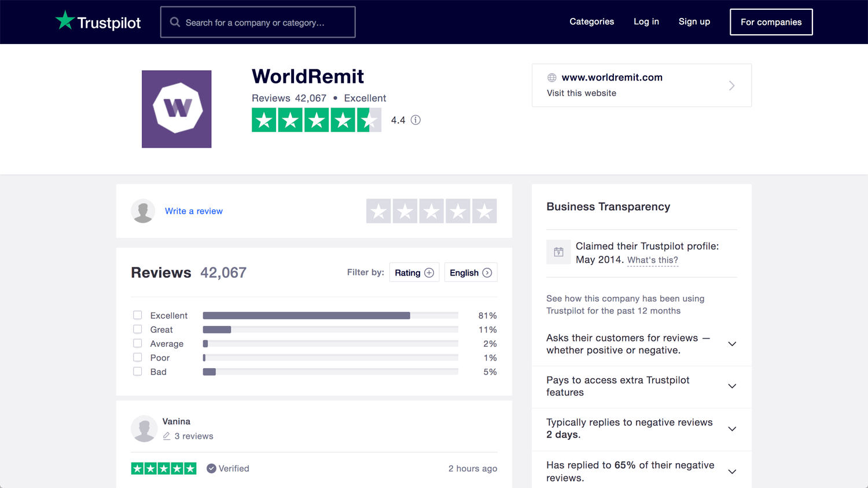This screenshot has width=868, height=488.
Task: Select the second grey rating star
Action: [405, 211]
